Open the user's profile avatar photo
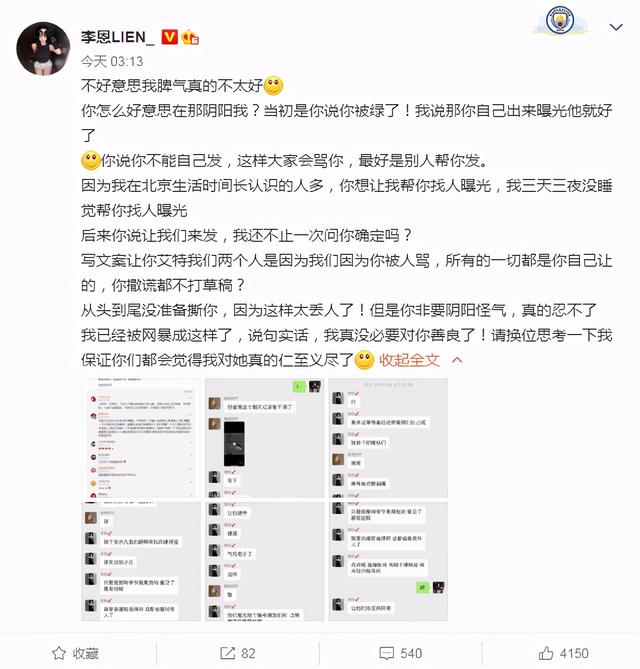 tap(43, 49)
